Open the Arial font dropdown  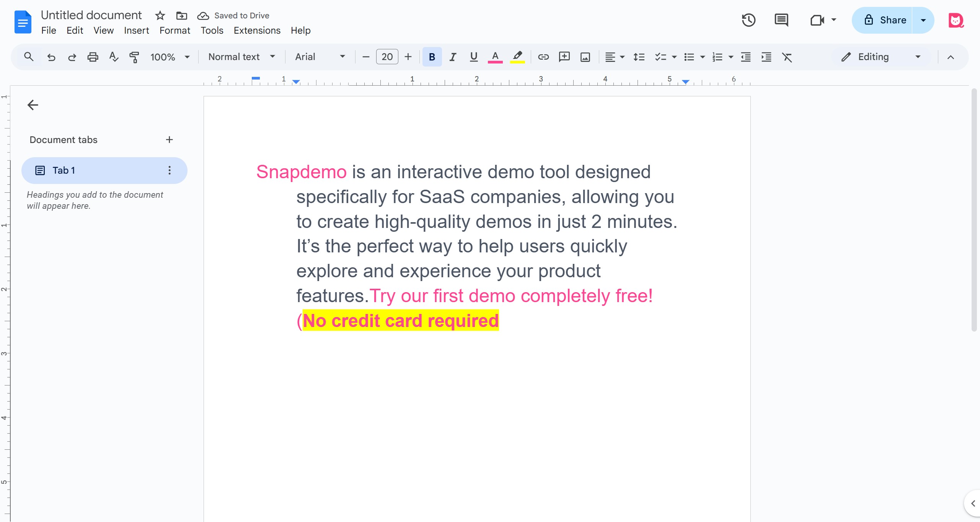tap(320, 57)
